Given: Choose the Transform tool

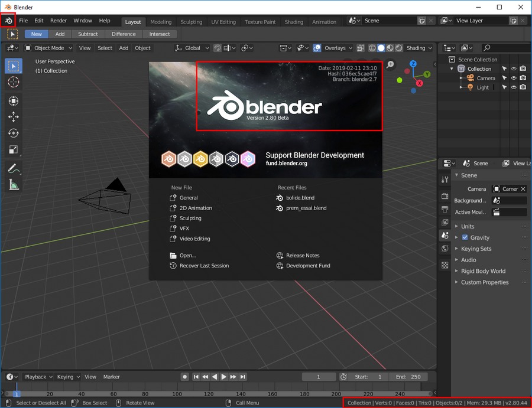Looking at the screenshot, I should tap(13, 101).
